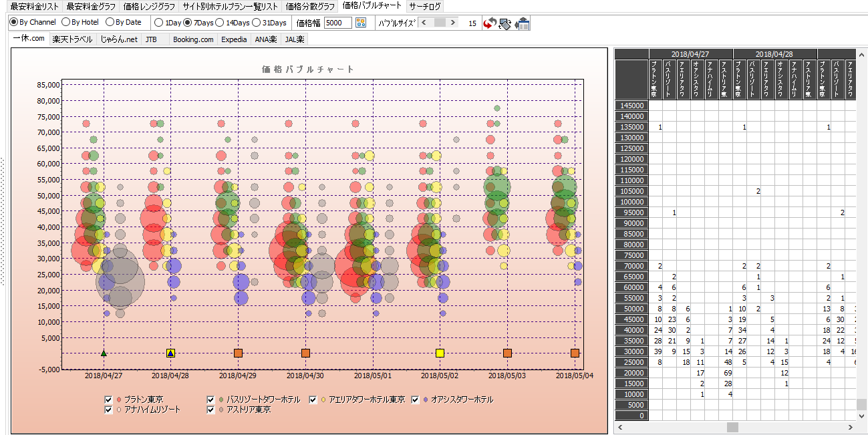Viewport: 868px width, 435px height.
Task: Toggle the オアシスタワーホテル legend checkbox
Action: pos(415,400)
